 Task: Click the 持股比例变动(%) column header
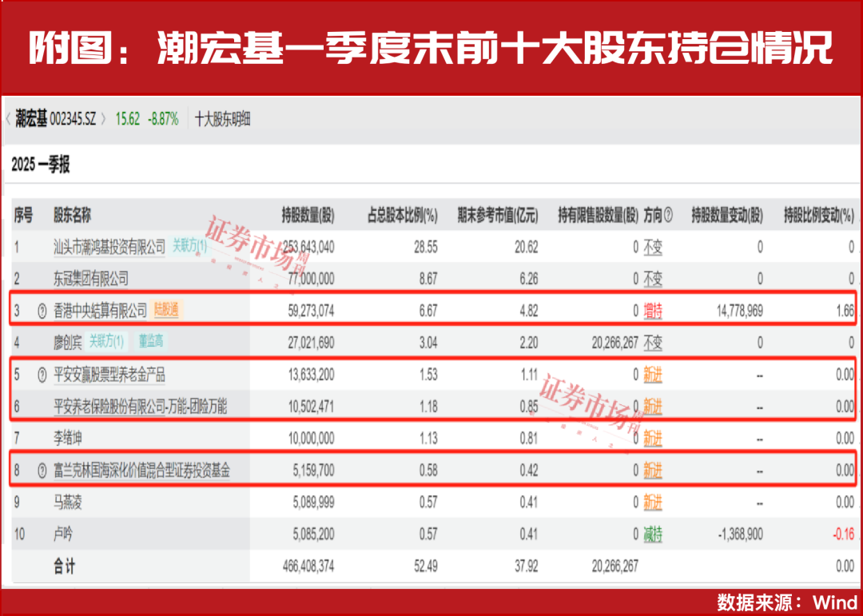click(x=820, y=216)
